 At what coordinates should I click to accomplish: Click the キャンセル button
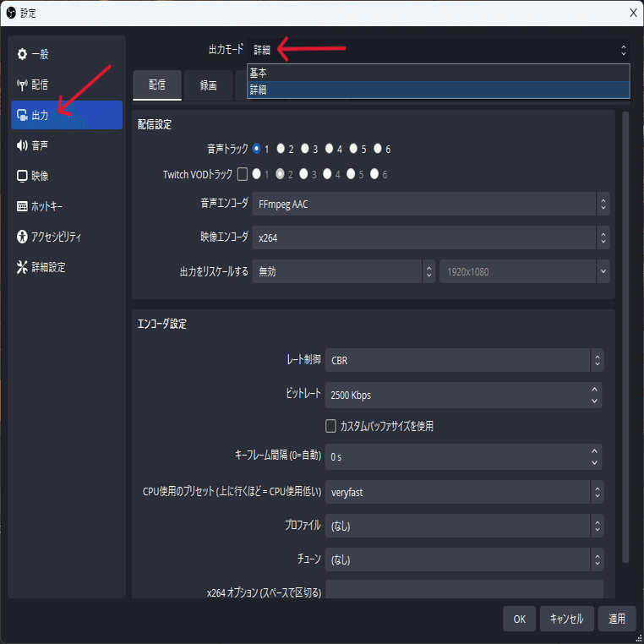pyautogui.click(x=567, y=619)
